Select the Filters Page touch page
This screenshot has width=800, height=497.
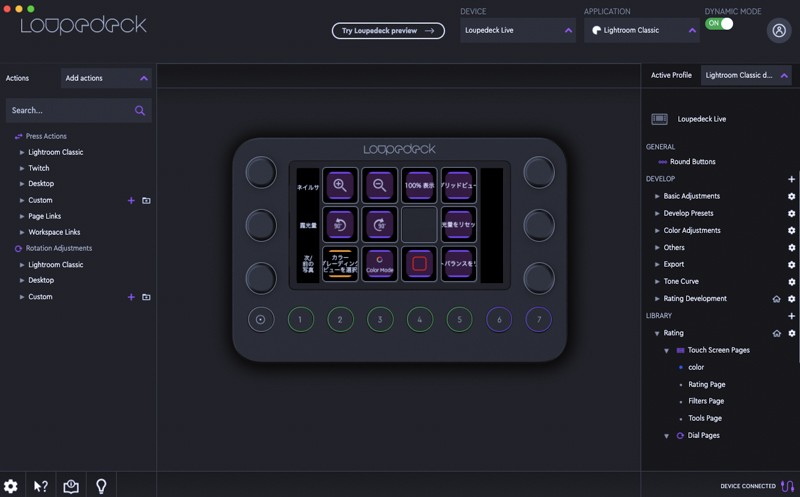click(x=706, y=401)
